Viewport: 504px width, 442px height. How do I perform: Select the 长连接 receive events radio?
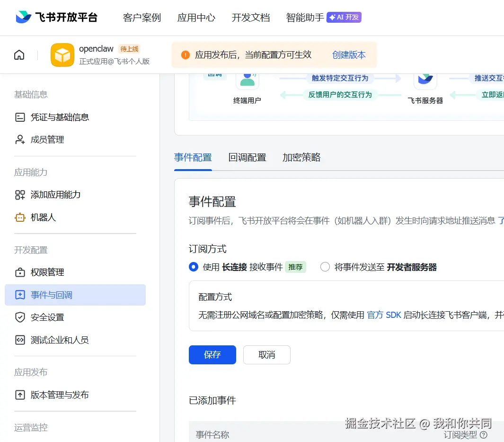(x=193, y=267)
